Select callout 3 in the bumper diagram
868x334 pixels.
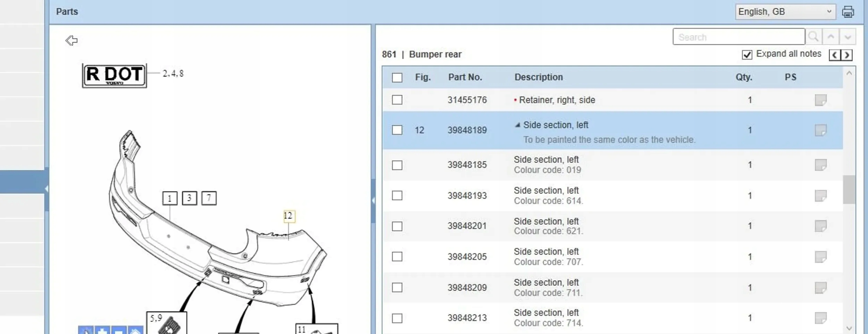point(189,198)
